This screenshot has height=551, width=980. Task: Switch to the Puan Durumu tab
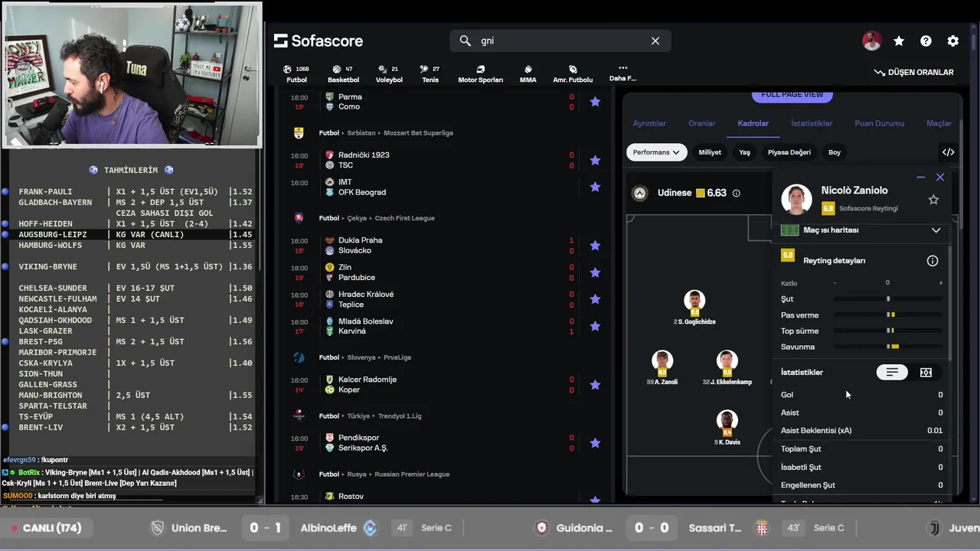879,123
